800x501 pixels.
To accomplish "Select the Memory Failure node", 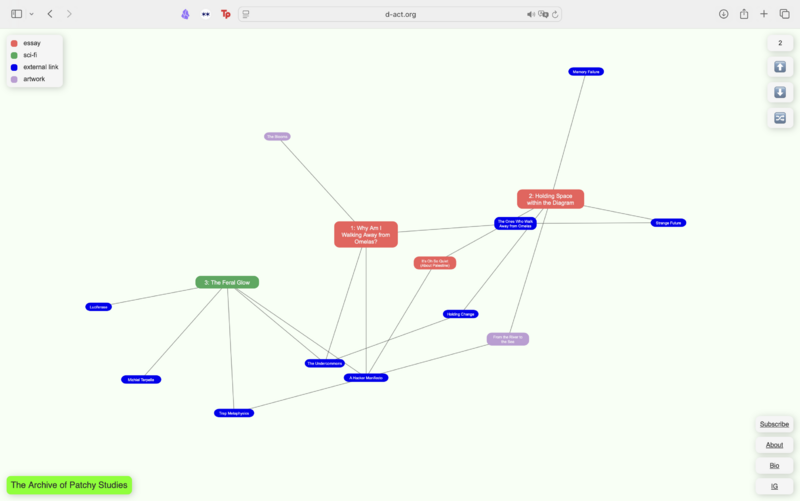I will pos(586,72).
